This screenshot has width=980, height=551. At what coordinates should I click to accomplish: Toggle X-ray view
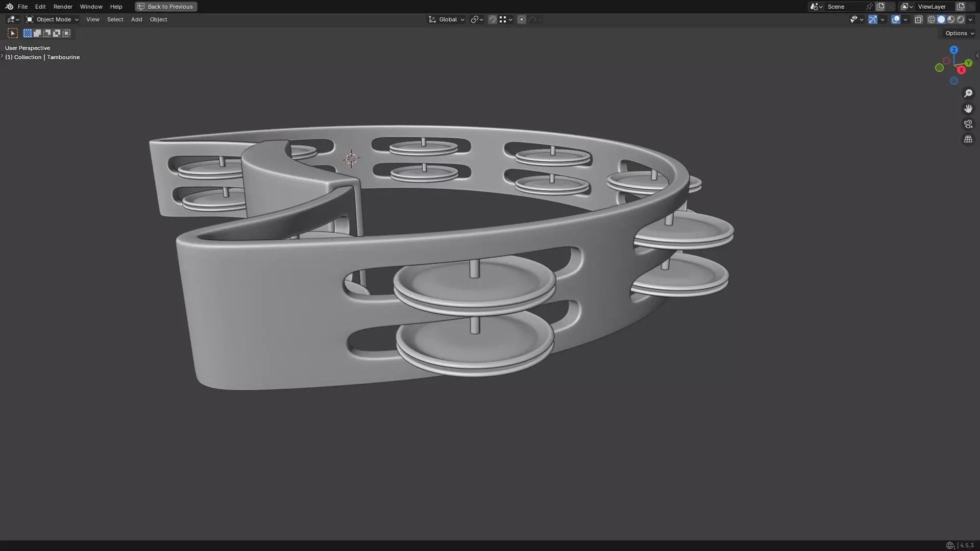[x=918, y=19]
